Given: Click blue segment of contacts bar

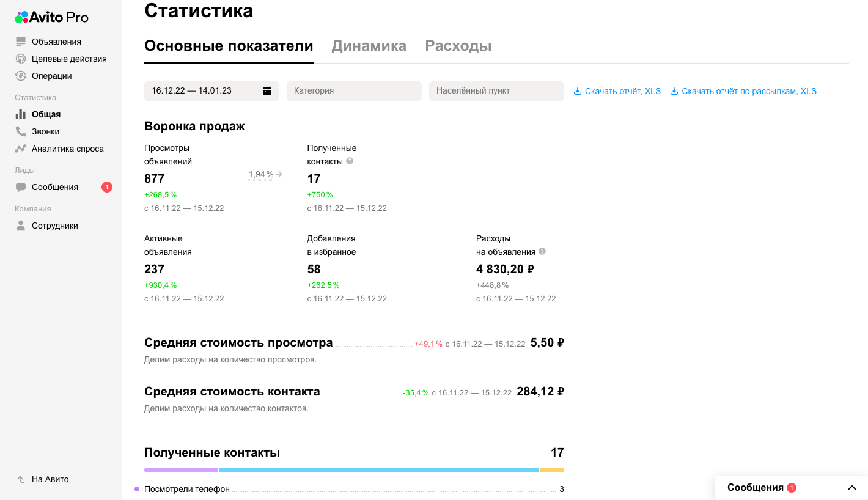Looking at the screenshot, I should click(379, 470).
